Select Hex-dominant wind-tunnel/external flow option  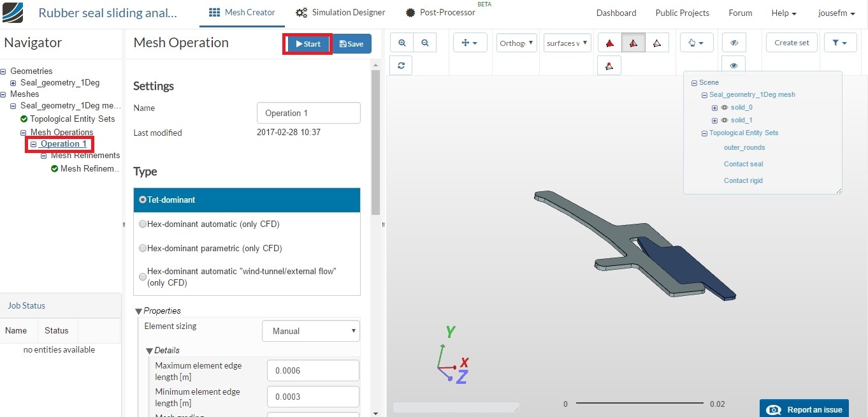point(247,277)
